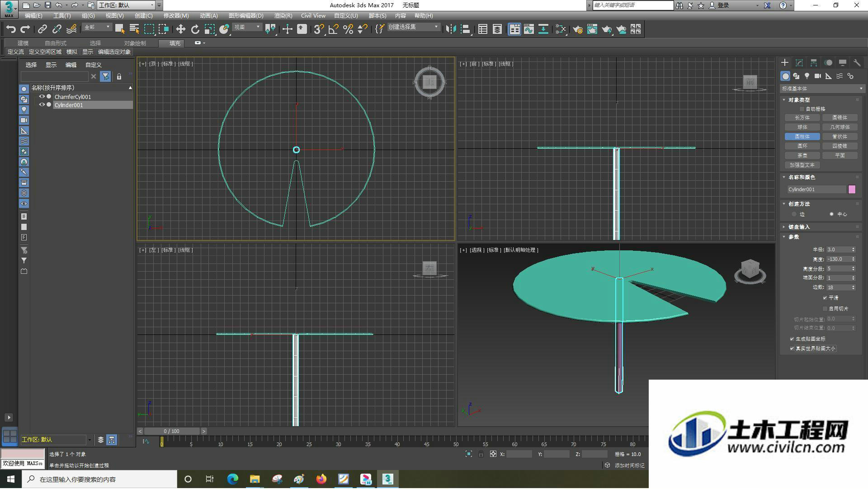
Task: Select the 中心 creation method radio button
Action: (x=831, y=214)
